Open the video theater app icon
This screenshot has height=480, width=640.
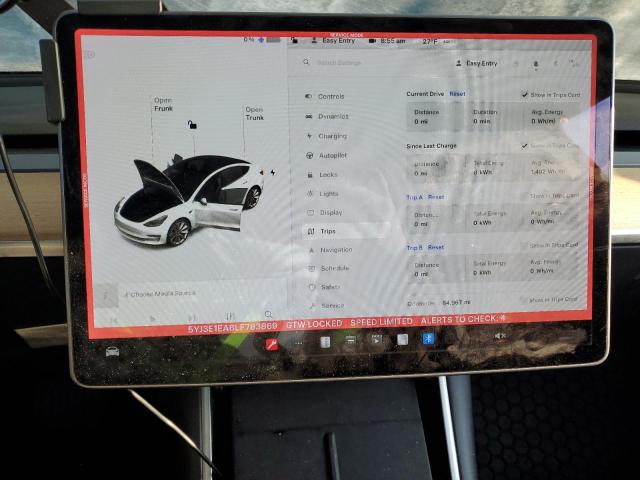tap(376, 339)
